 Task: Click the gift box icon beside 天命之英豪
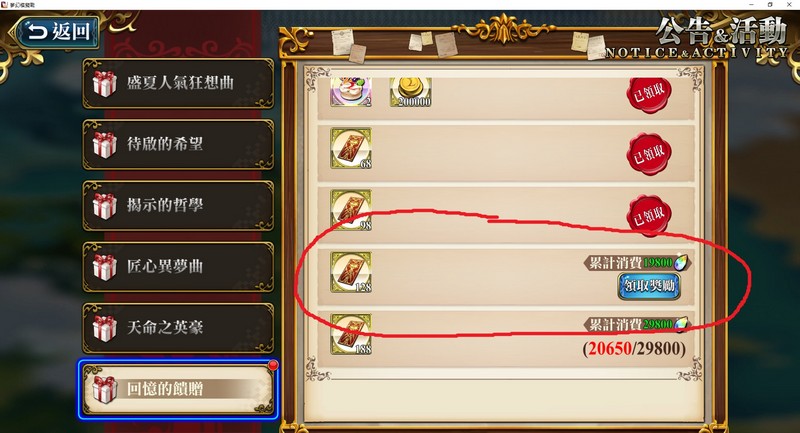105,328
